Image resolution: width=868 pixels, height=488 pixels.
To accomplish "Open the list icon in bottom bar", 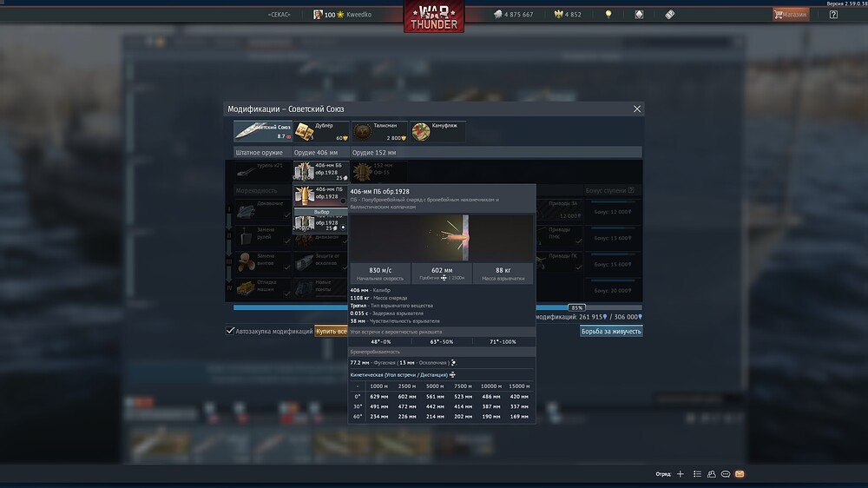I will 697,474.
